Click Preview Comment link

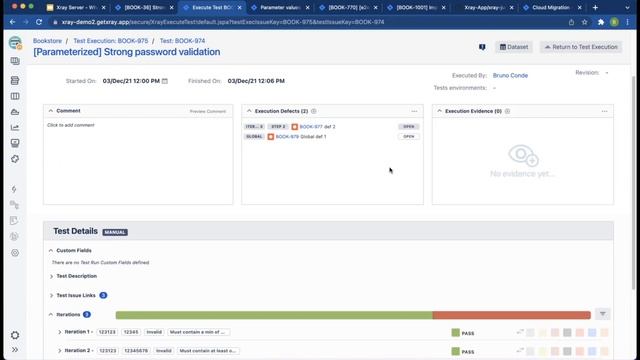pos(208,111)
